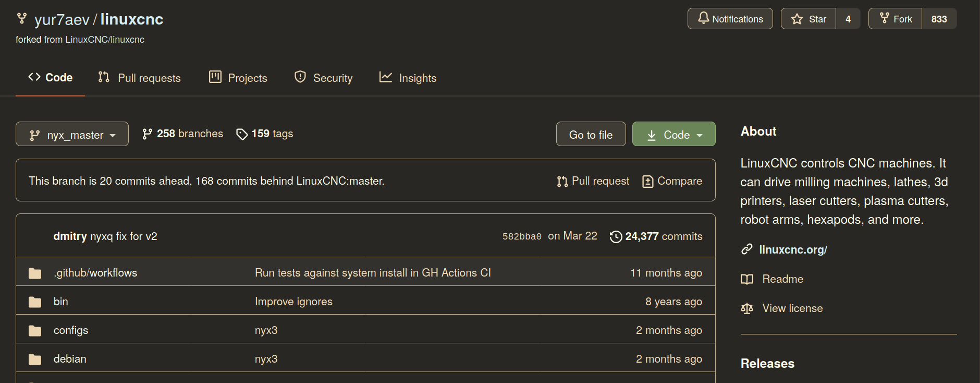Visit the linuxcnc.org/ website link
This screenshot has height=383, width=980.
coord(793,250)
